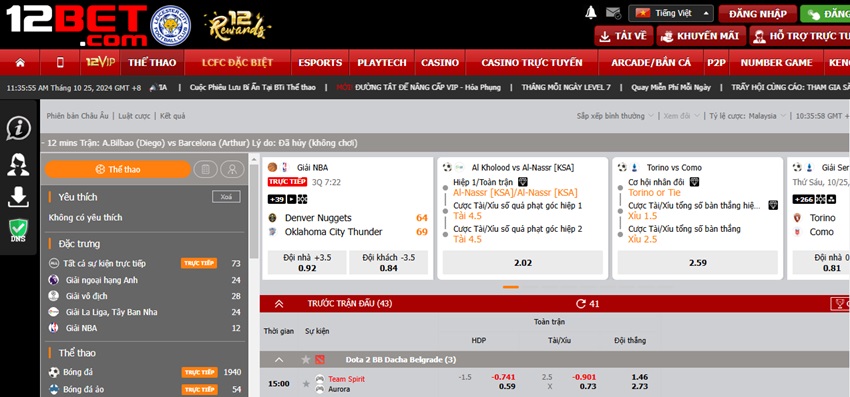Click the download arrow sidebar icon
The image size is (850, 397).
pyautogui.click(x=18, y=197)
